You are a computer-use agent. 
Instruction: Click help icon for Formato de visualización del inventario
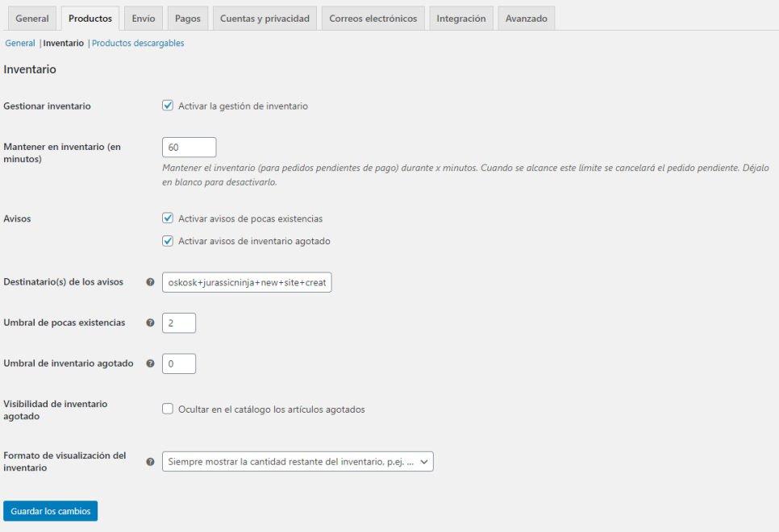pyautogui.click(x=150, y=462)
